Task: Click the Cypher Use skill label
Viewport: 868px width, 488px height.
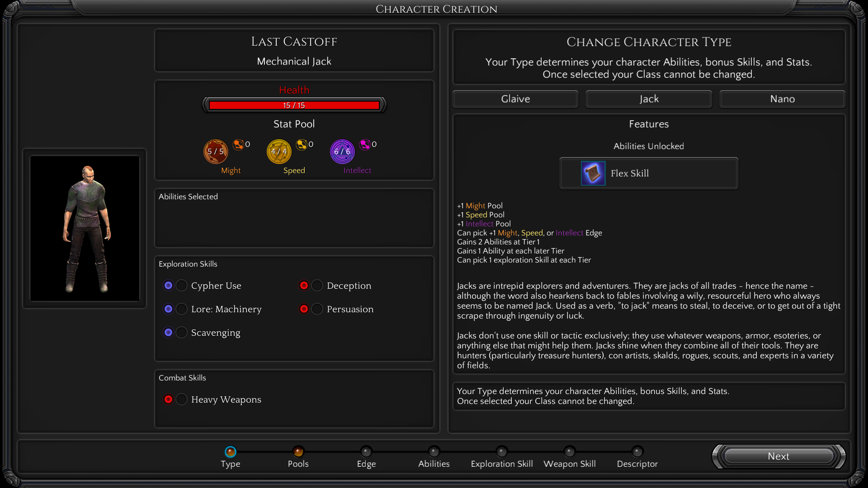Action: point(216,286)
